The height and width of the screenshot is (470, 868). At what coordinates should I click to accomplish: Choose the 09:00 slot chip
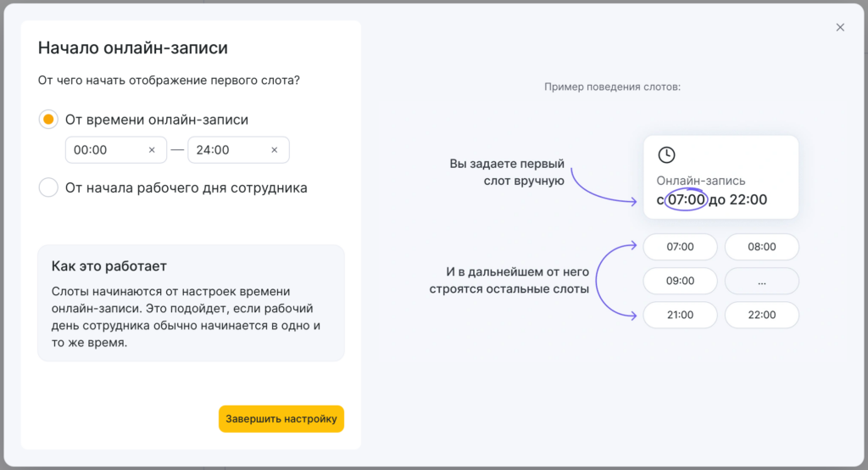(x=680, y=281)
